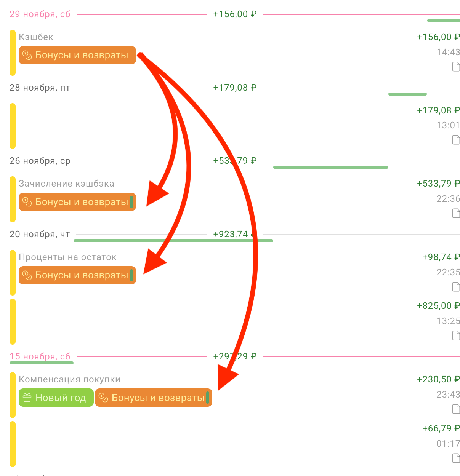Open the receipt icon for the 14:43 cashback
The height and width of the screenshot is (476, 460).
[x=456, y=67]
